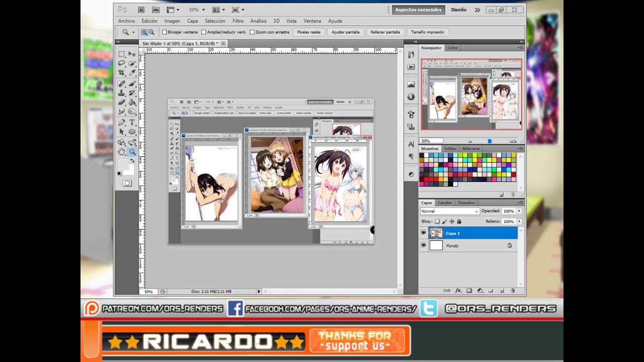Open the view extras dropdown
This screenshot has width=644, height=362.
[173, 10]
